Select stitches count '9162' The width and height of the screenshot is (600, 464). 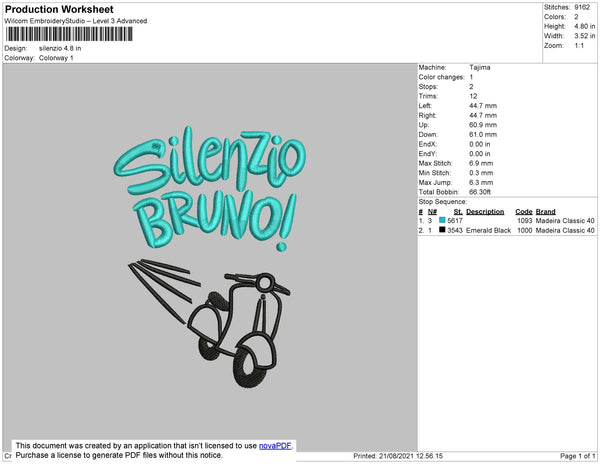(x=582, y=7)
